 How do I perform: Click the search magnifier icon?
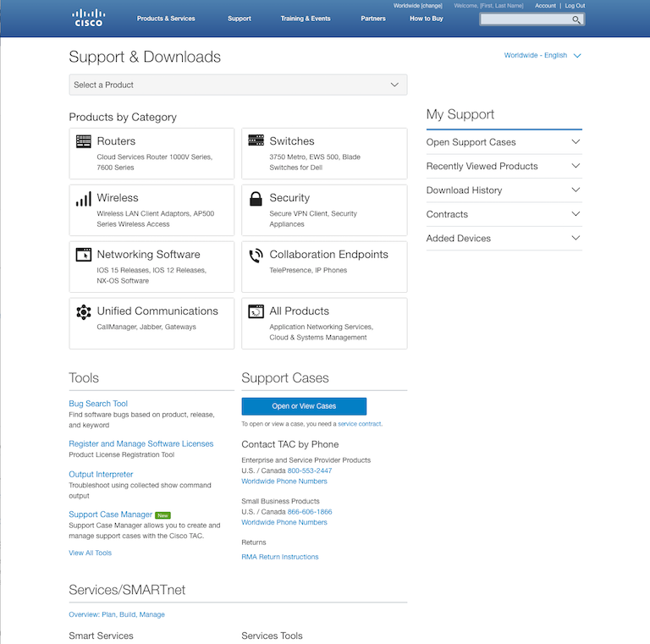[x=576, y=19]
